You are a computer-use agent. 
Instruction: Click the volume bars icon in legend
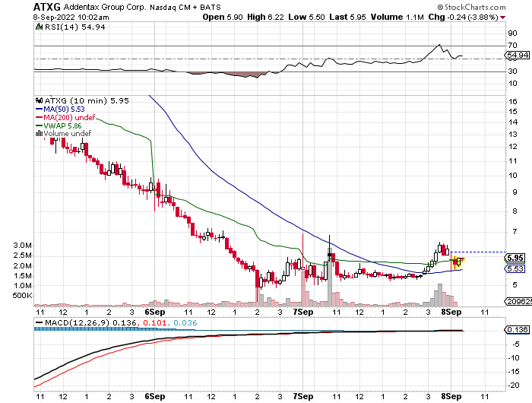pyautogui.click(x=39, y=133)
